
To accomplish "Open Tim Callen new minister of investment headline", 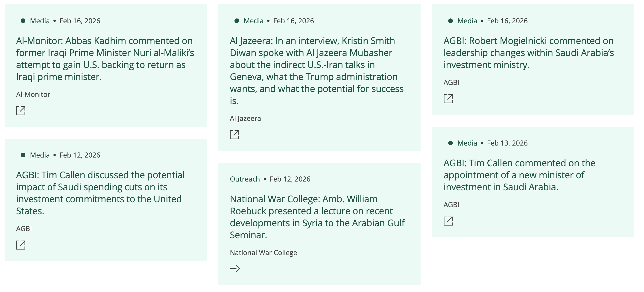I will tap(519, 175).
